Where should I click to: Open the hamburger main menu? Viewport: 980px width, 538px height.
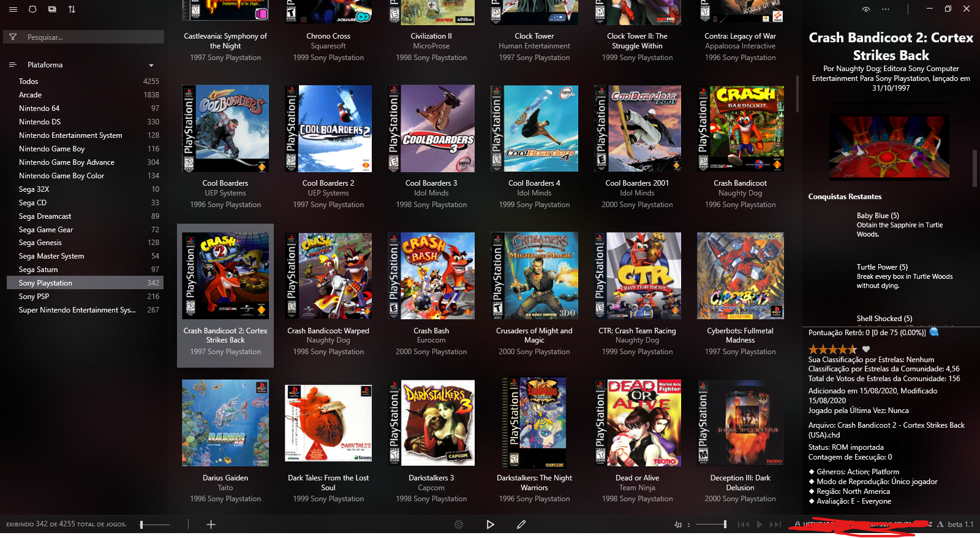coord(13,9)
